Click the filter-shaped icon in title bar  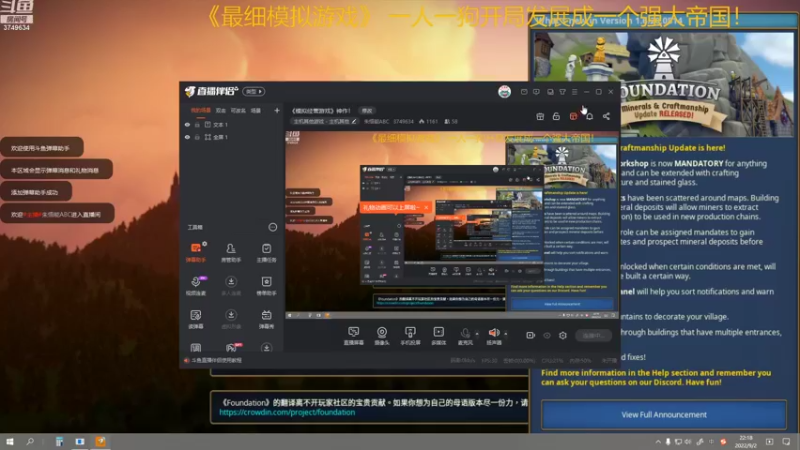(562, 92)
